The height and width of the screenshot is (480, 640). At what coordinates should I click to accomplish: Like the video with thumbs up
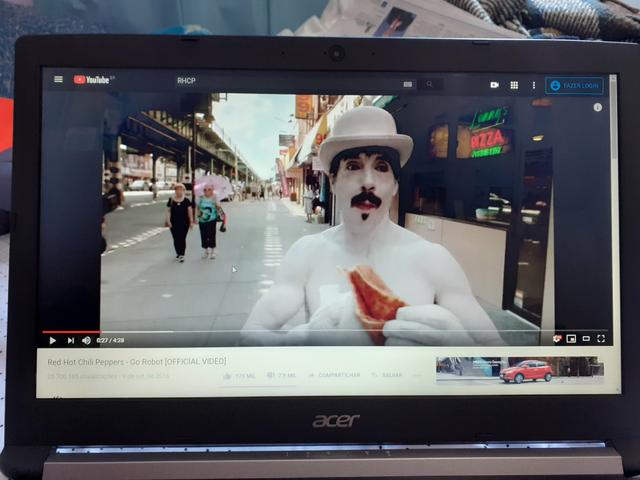coord(239,376)
